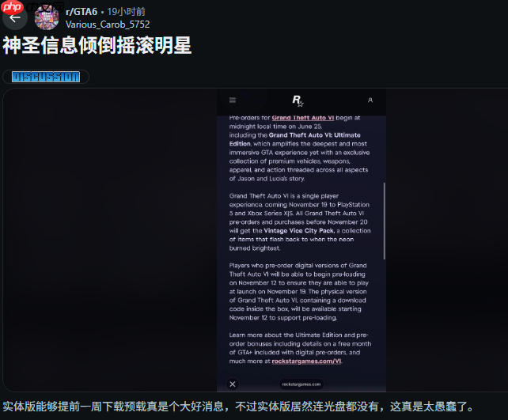Screen dimensions: 508x420
Task: Open the embedded Rockstar screenshot image
Action: pos(301,240)
